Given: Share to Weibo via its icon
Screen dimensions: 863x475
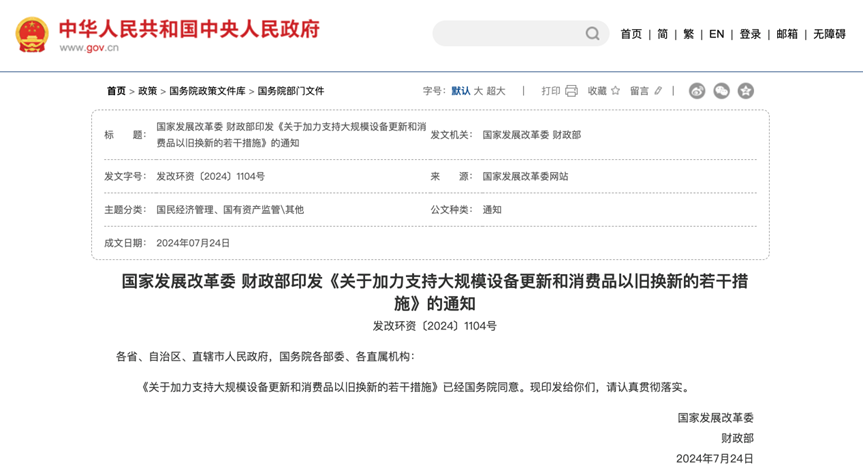Looking at the screenshot, I should [697, 91].
